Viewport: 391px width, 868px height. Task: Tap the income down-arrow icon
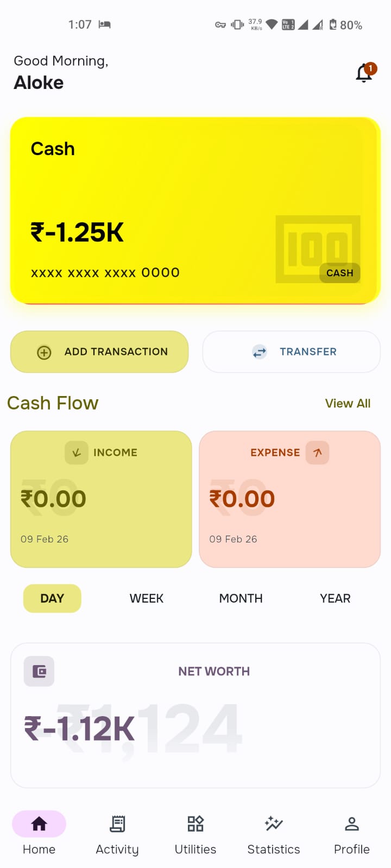[77, 452]
